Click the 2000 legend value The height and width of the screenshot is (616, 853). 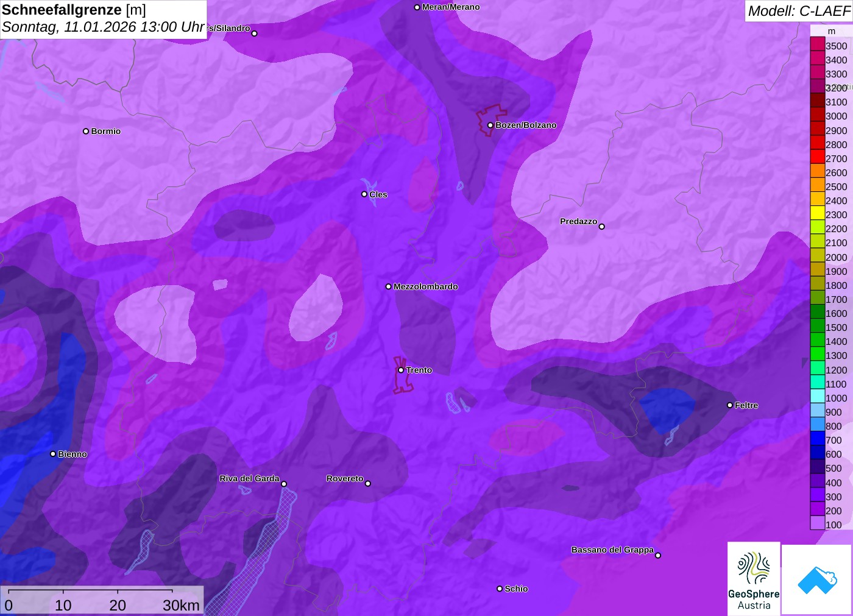click(x=836, y=257)
